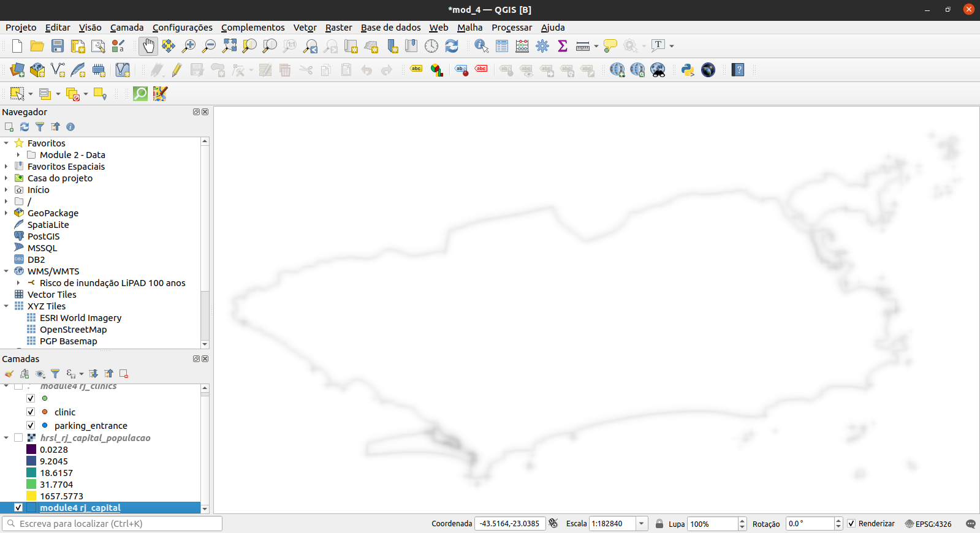Screen dimensions: 980x533
Task: Toggle the parking_entrance layer checkbox
Action: pyautogui.click(x=31, y=425)
